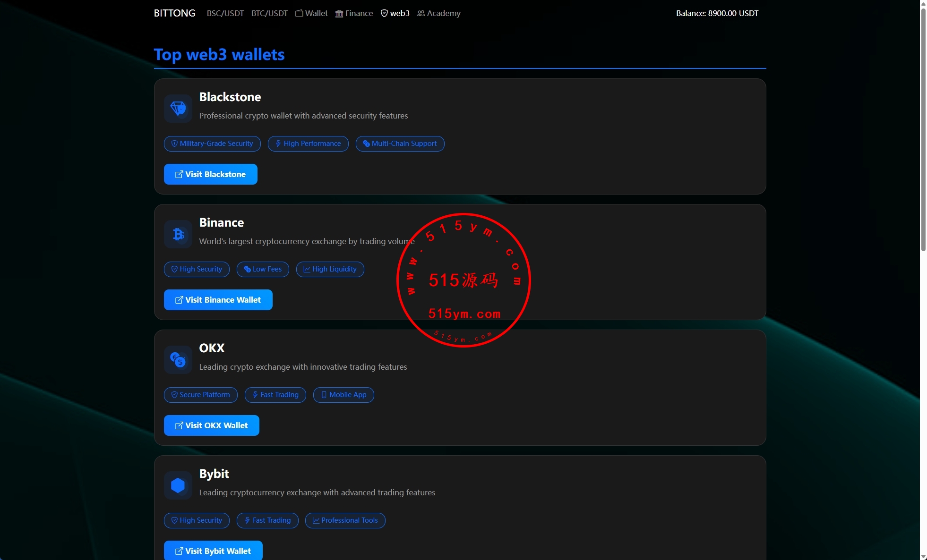Switch to BSC/USDT trading pair
Image resolution: width=927 pixels, height=560 pixels.
(225, 13)
